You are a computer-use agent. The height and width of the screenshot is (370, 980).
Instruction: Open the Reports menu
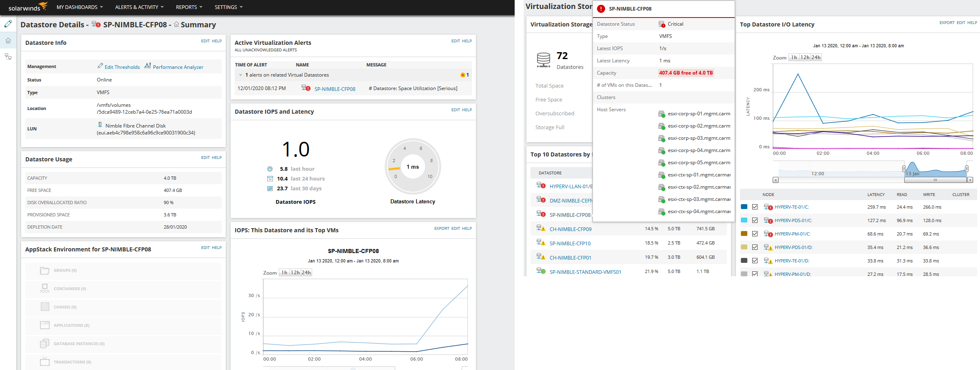pos(189,7)
